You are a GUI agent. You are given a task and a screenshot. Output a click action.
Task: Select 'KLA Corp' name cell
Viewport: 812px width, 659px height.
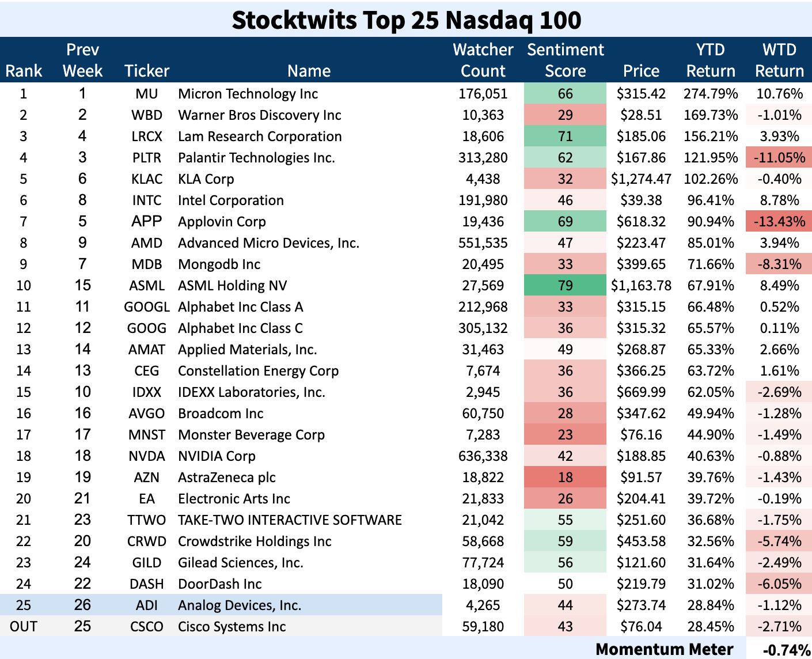[206, 179]
